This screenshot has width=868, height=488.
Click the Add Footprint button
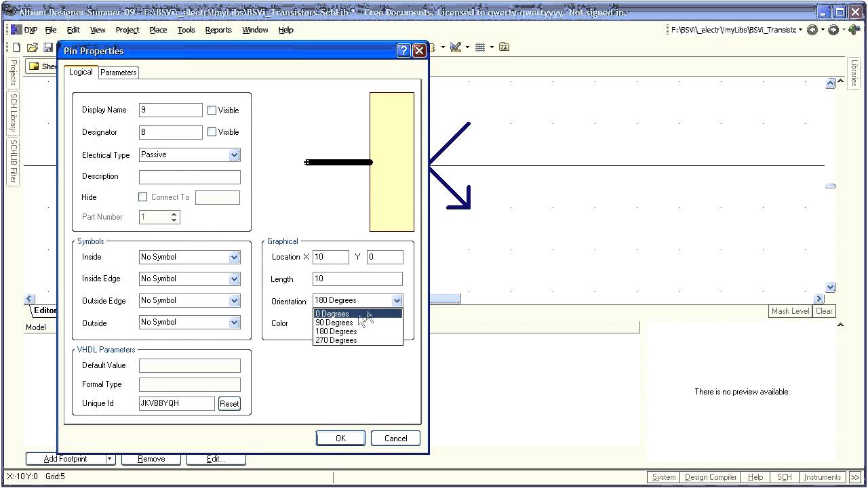tap(66, 459)
